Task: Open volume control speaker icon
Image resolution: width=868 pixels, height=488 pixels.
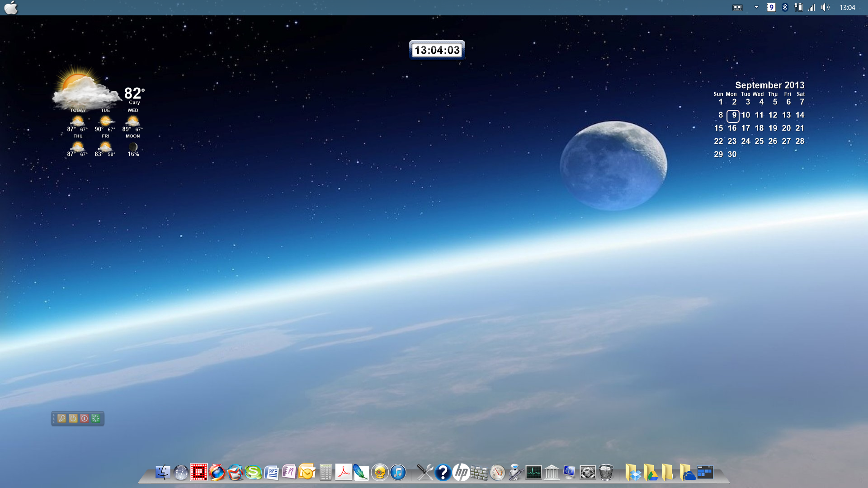Action: tap(826, 7)
